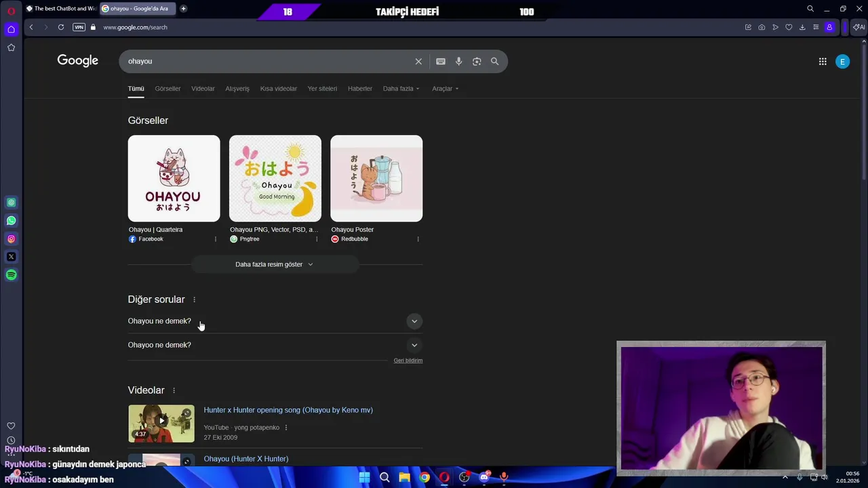
Task: Open Hunter x Hunter opening song video link
Action: [x=288, y=410]
